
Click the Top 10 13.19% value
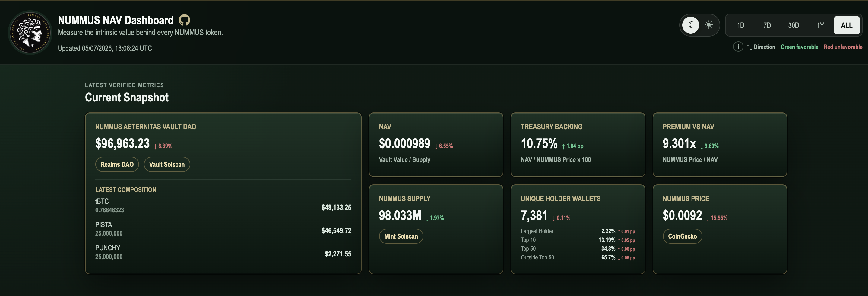point(607,240)
